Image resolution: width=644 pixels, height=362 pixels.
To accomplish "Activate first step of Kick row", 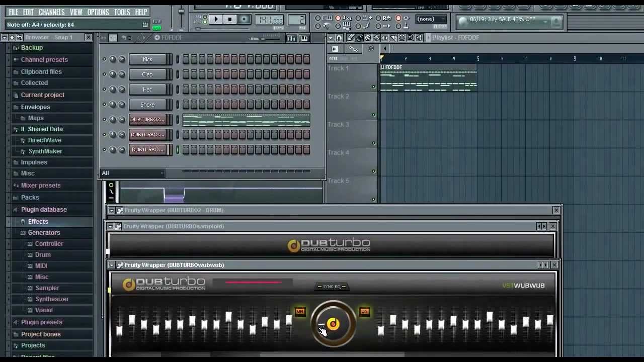I will tap(186, 59).
